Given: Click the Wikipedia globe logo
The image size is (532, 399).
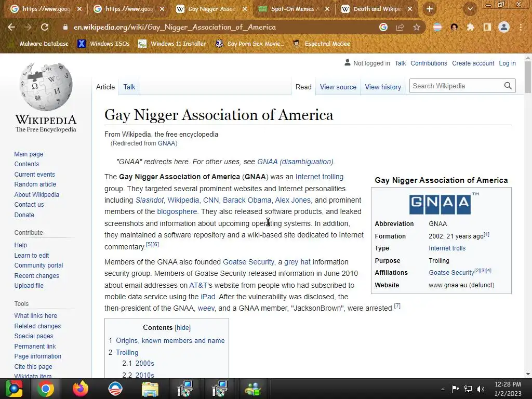Looking at the screenshot, I should click(x=46, y=87).
